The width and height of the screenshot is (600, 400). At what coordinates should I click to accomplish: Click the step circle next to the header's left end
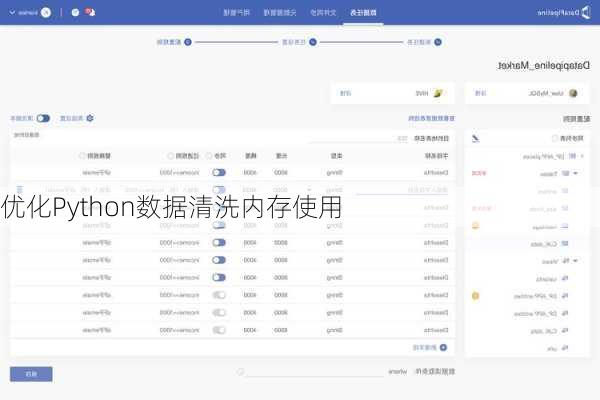point(188,42)
